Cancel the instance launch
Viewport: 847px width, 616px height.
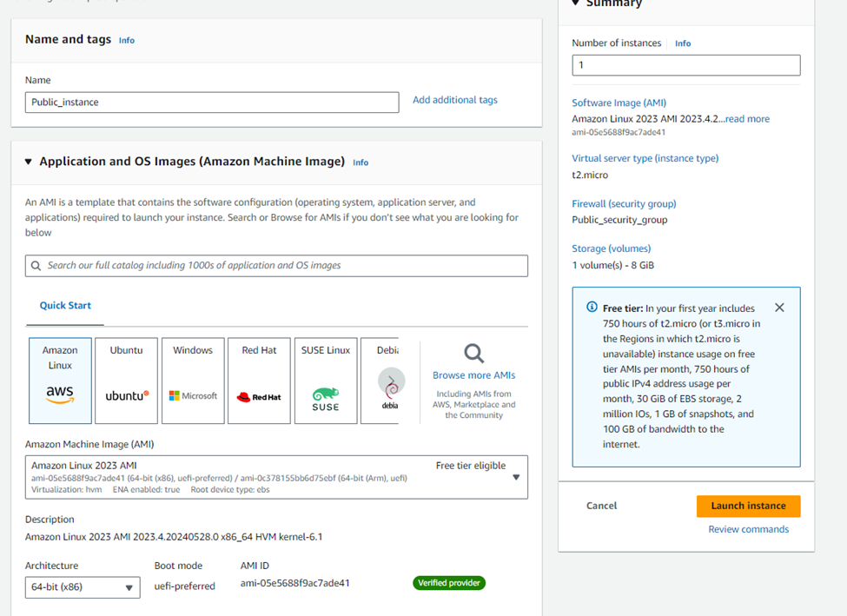601,506
